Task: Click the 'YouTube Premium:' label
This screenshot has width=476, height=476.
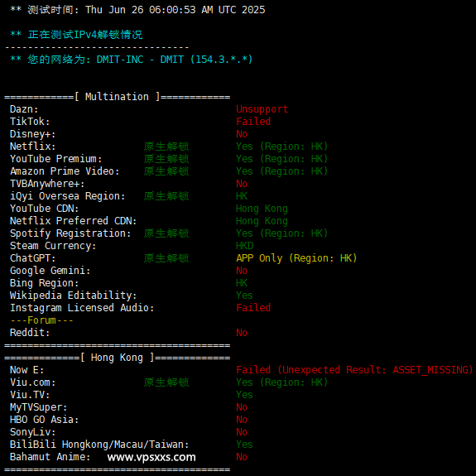Action: coord(55,159)
